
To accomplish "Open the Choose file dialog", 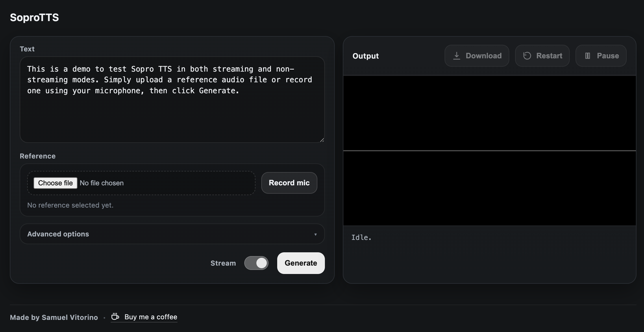I will coord(55,183).
